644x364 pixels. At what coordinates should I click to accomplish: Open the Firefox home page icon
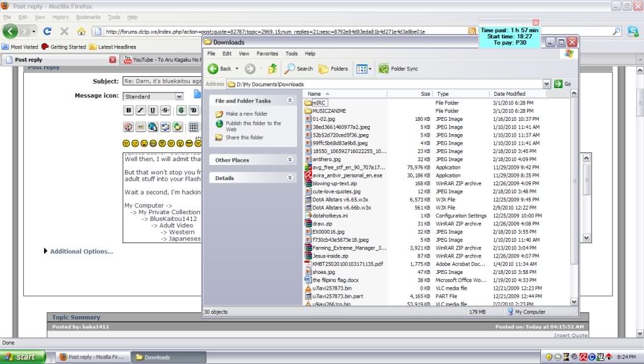81,31
